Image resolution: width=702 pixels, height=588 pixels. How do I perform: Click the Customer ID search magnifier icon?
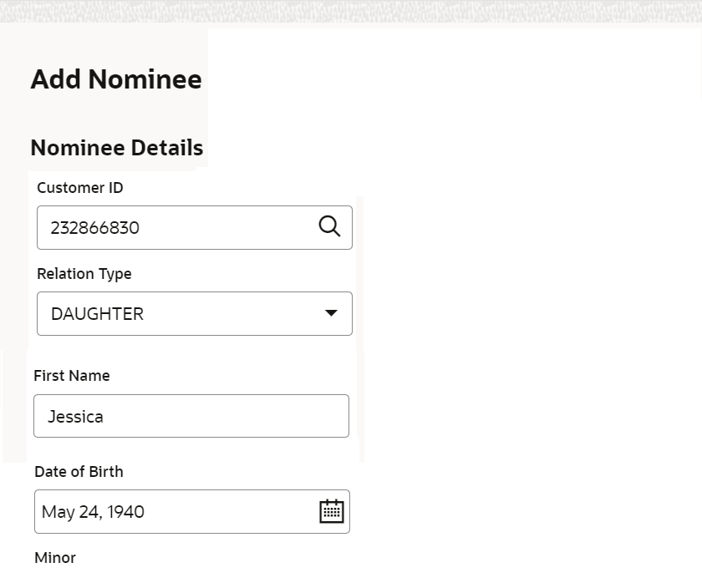point(330,226)
